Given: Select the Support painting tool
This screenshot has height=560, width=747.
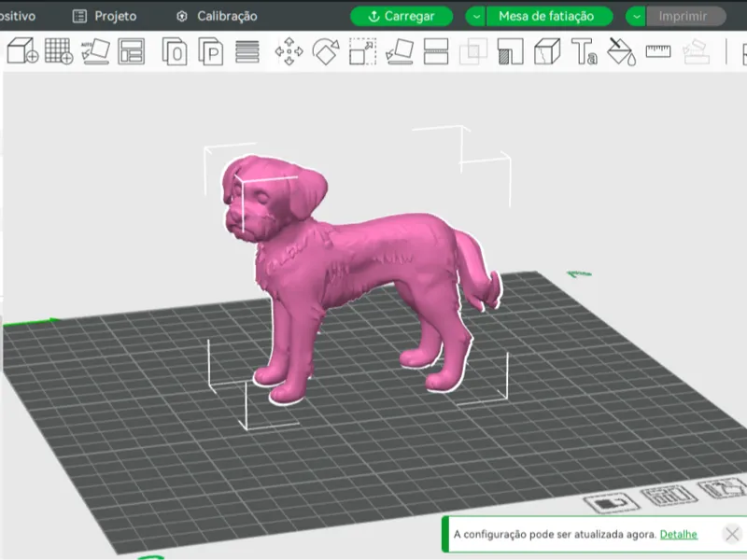Looking at the screenshot, I should click(x=510, y=51).
